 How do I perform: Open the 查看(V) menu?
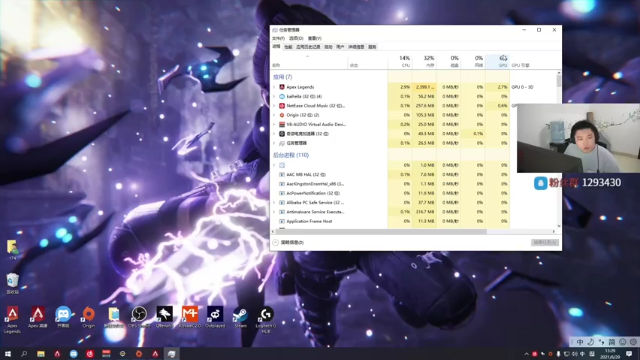click(315, 38)
